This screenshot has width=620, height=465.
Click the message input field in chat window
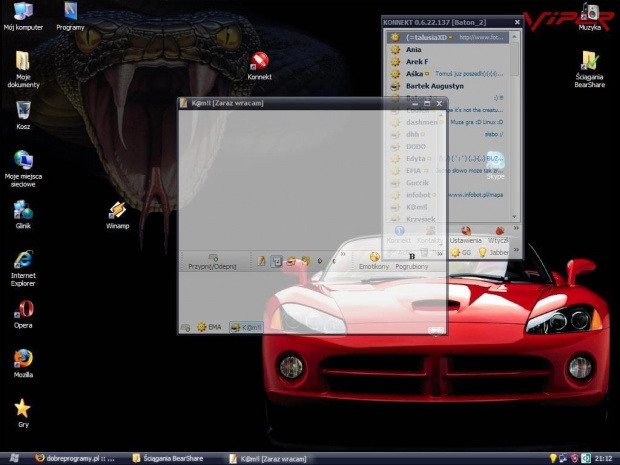(312, 296)
